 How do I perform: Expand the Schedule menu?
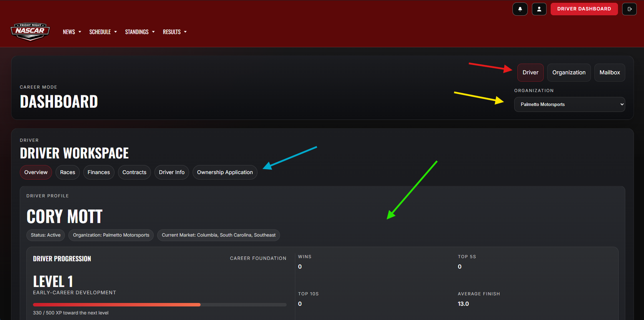[x=103, y=32]
